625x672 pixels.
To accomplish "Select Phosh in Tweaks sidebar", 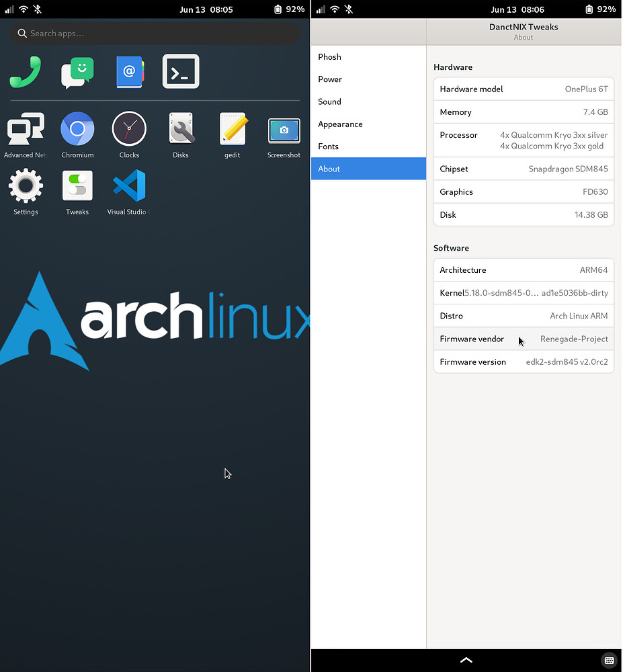I will 369,56.
